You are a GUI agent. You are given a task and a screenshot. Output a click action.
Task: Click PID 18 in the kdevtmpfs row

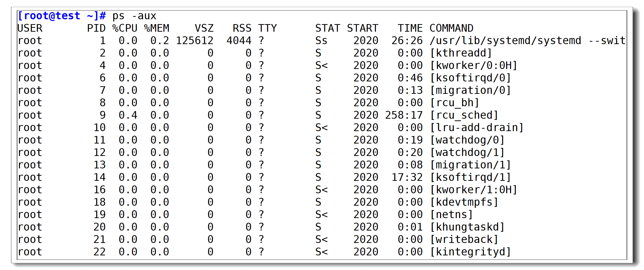click(x=100, y=202)
